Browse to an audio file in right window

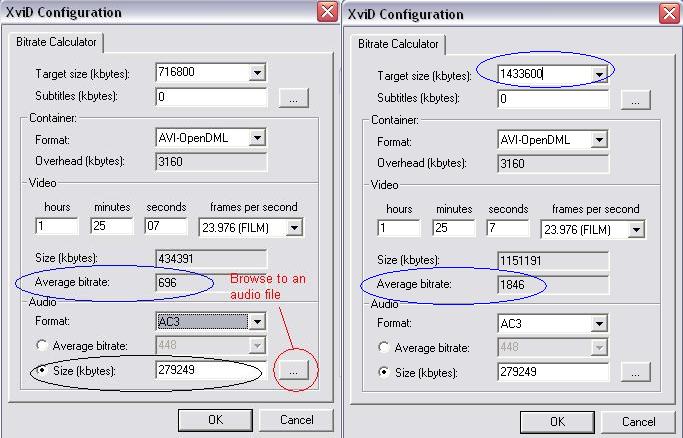click(x=636, y=372)
